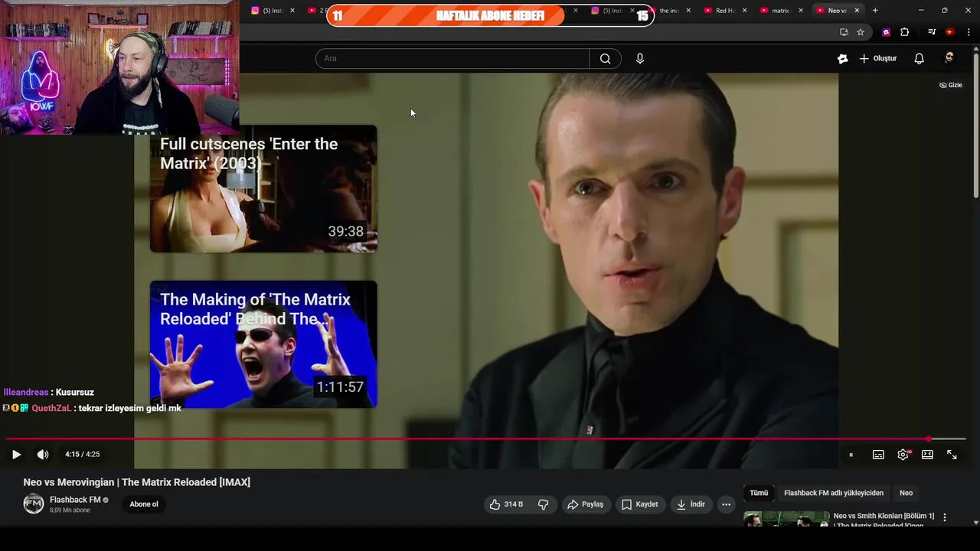Viewport: 980px width, 551px height.
Task: Open the Oluştur create button
Action: 877,59
